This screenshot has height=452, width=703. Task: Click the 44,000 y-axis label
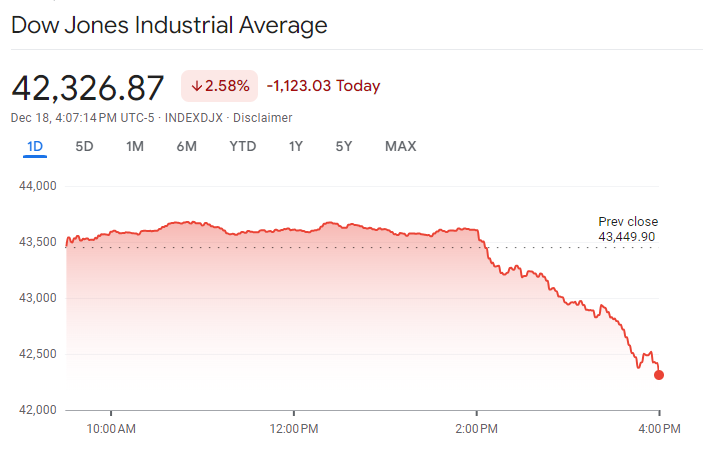click(38, 186)
